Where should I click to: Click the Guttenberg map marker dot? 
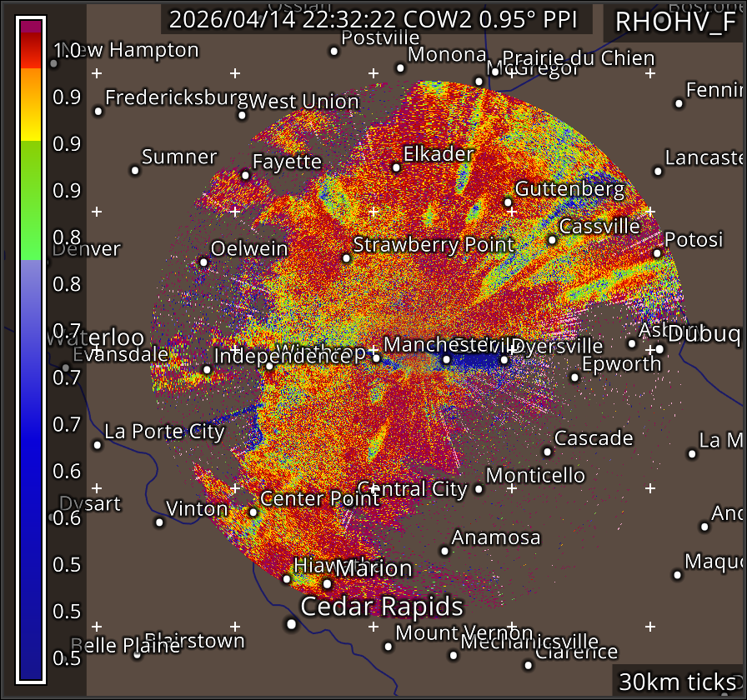coord(508,202)
